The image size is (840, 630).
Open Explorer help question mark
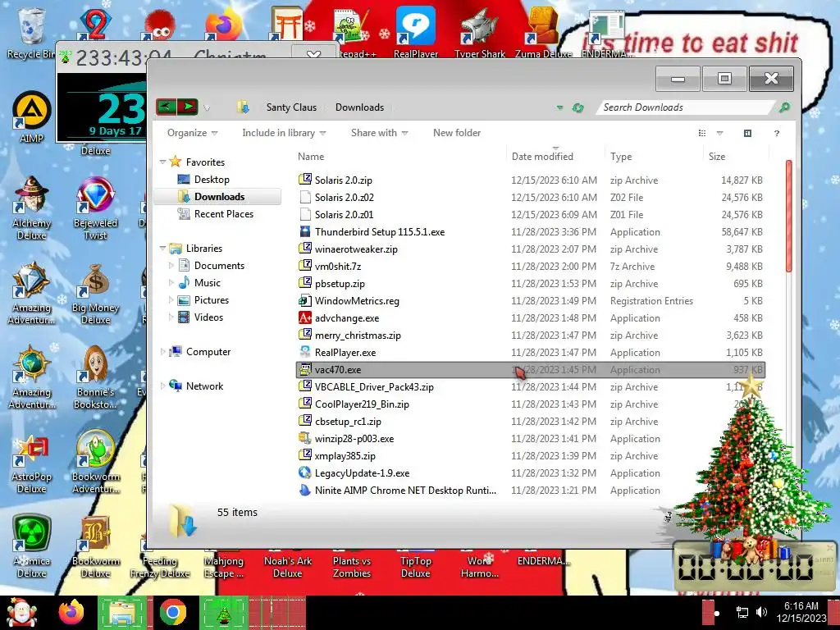[777, 134]
